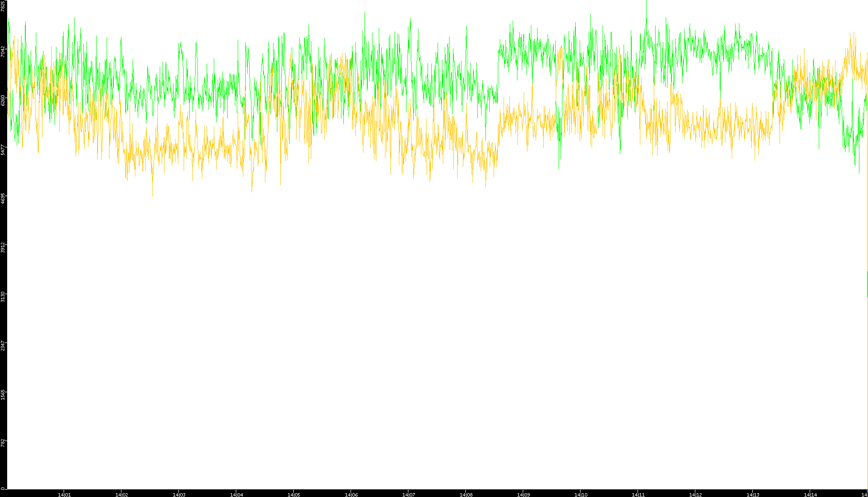Click the 14:14 time axis label

(810, 494)
